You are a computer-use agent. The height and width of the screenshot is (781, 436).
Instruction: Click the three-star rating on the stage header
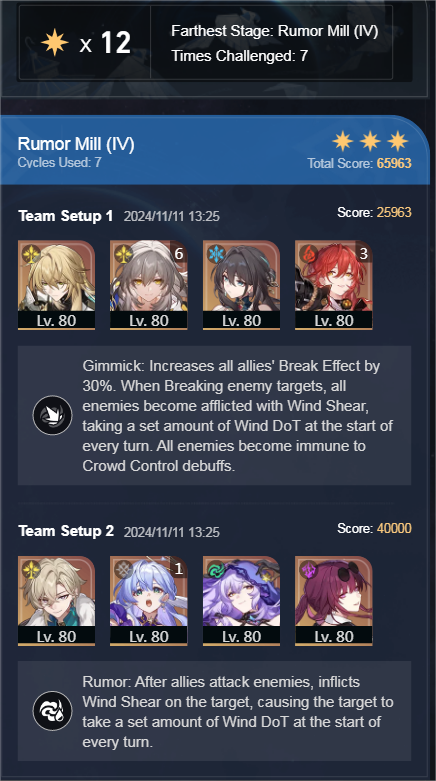point(370,141)
